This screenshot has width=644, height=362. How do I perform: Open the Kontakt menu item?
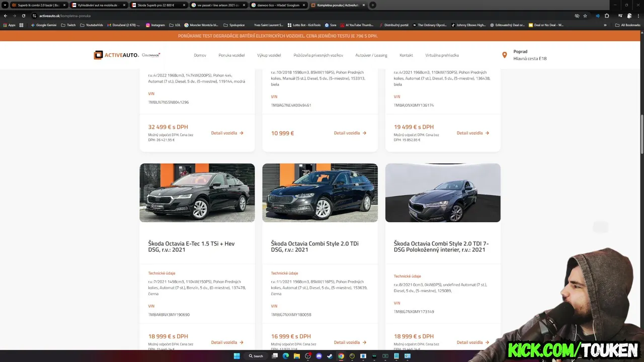pyautogui.click(x=406, y=55)
